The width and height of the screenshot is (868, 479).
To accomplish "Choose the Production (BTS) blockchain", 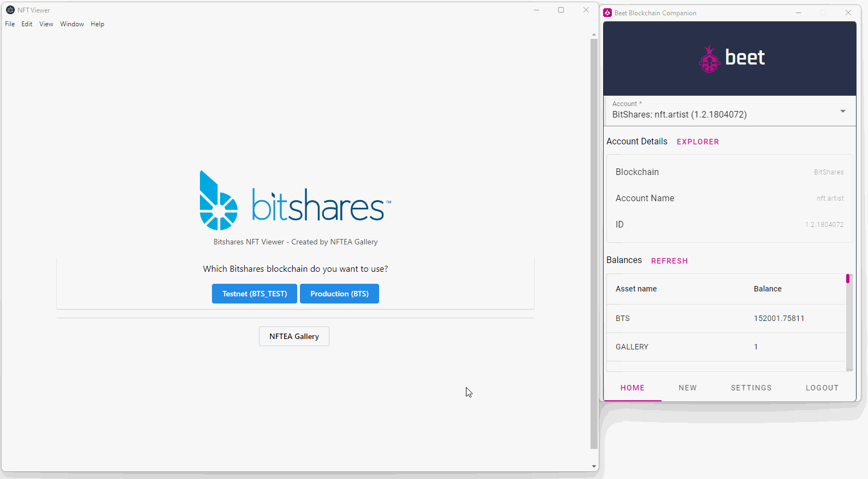I will click(339, 294).
